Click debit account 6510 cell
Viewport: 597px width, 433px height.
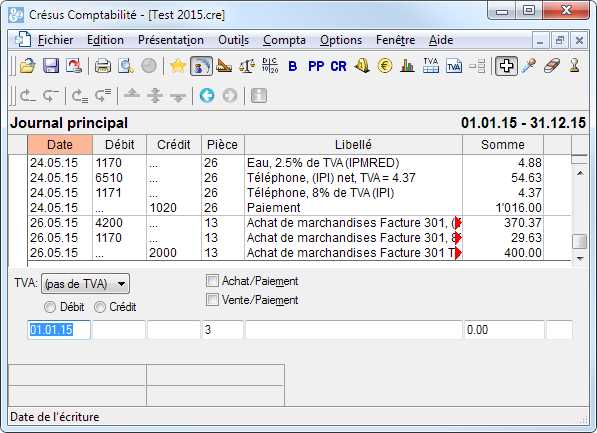109,178
